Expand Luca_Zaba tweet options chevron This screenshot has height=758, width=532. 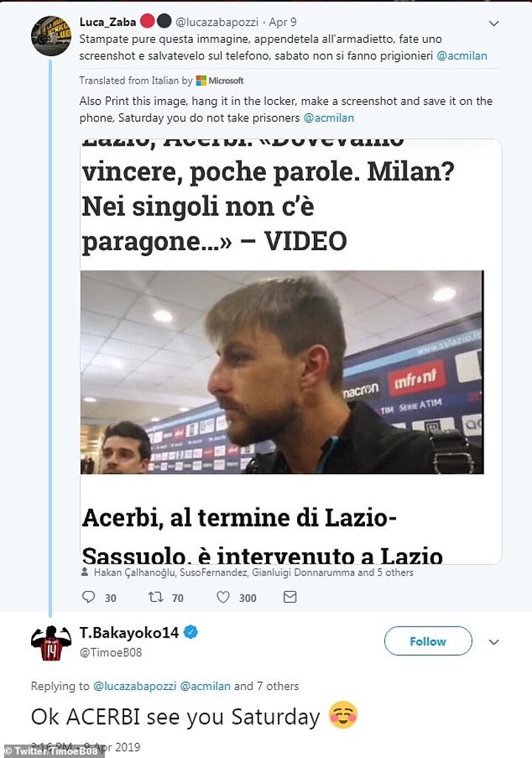tap(494, 24)
